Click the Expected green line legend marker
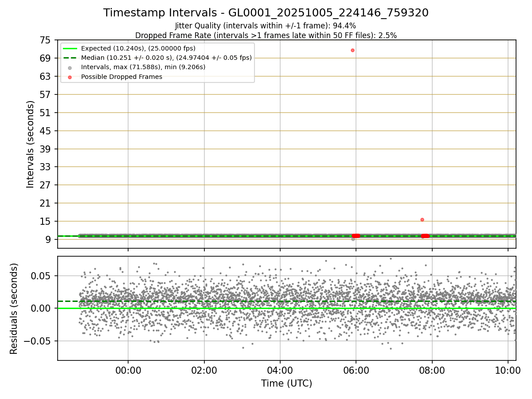Viewport: 532px width, 399px height. point(70,48)
